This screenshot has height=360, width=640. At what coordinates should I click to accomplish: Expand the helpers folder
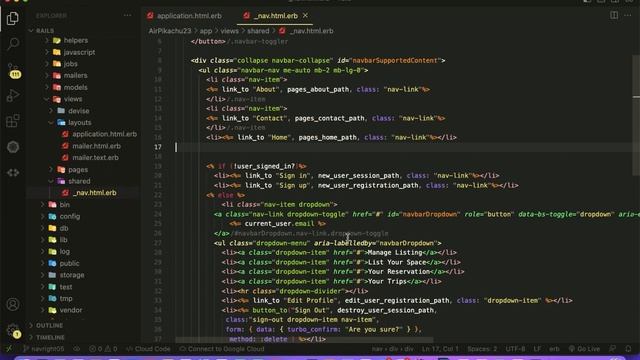(76, 40)
